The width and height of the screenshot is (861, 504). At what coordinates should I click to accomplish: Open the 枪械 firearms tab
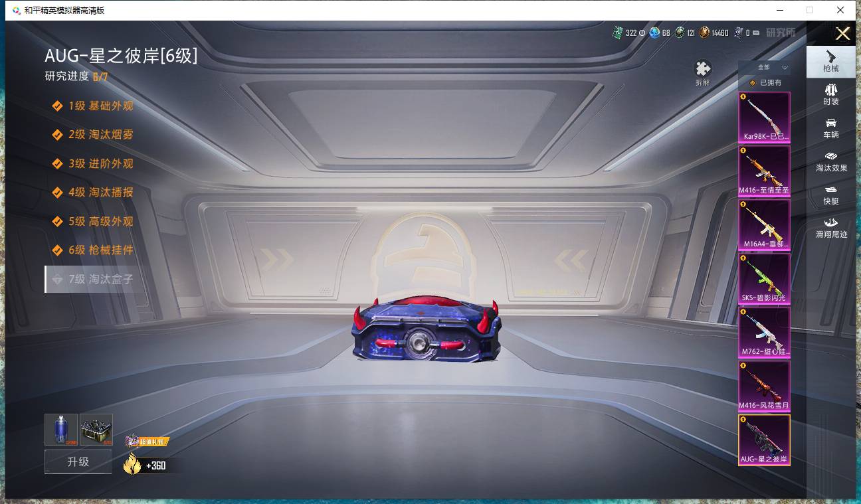(x=830, y=61)
